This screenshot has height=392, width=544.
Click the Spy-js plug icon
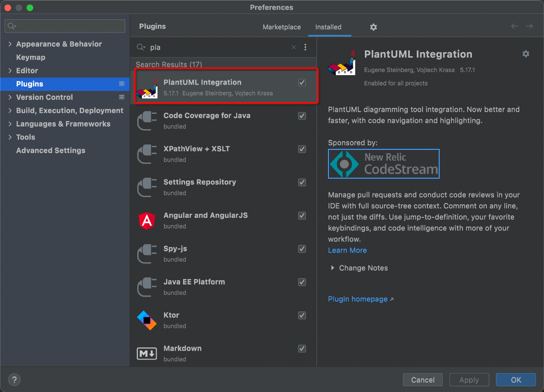click(147, 254)
